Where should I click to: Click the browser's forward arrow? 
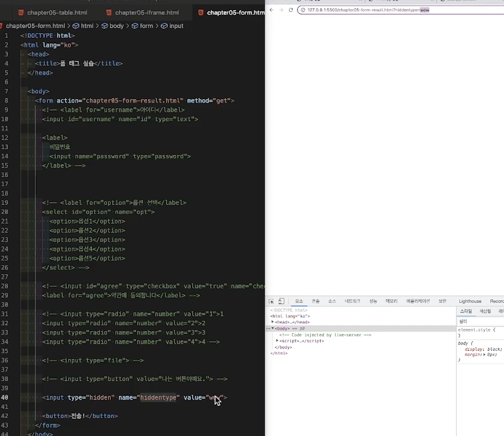[x=281, y=10]
